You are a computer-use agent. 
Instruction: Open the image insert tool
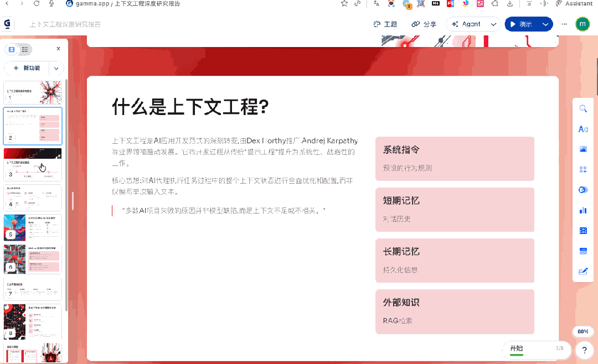coord(582,149)
